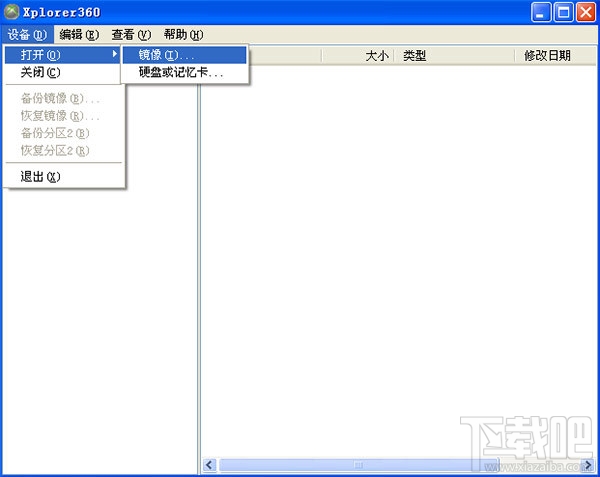Open the 帮助(H) menu
The image size is (600, 477).
[183, 35]
